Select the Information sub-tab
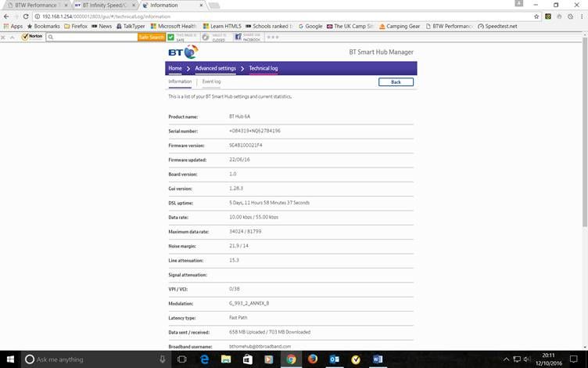The width and height of the screenshot is (588, 368). coord(180,81)
